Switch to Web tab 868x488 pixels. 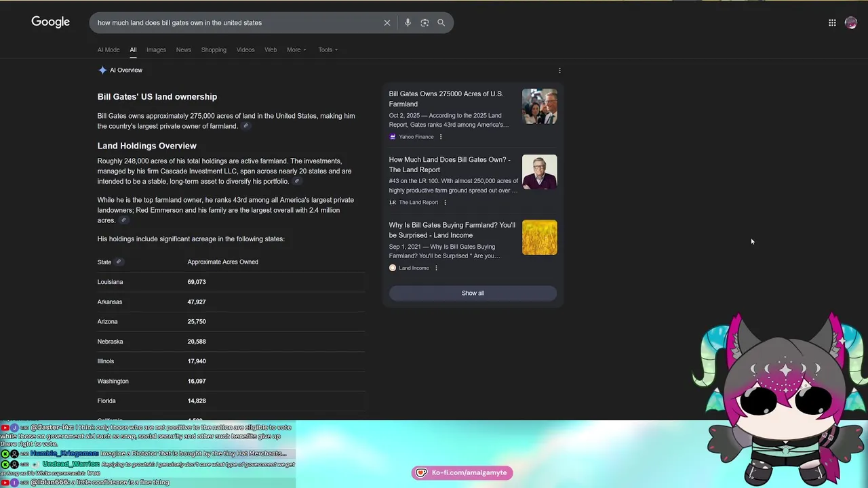pos(271,49)
